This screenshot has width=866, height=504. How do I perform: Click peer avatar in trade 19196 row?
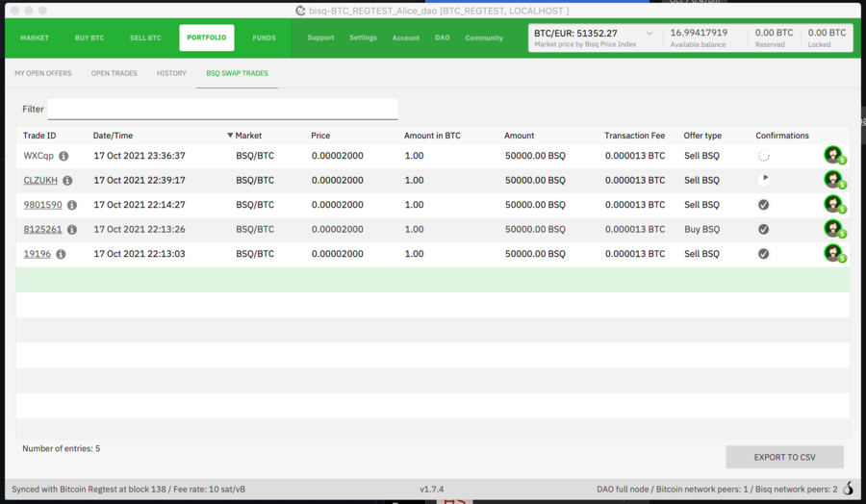pyautogui.click(x=833, y=253)
